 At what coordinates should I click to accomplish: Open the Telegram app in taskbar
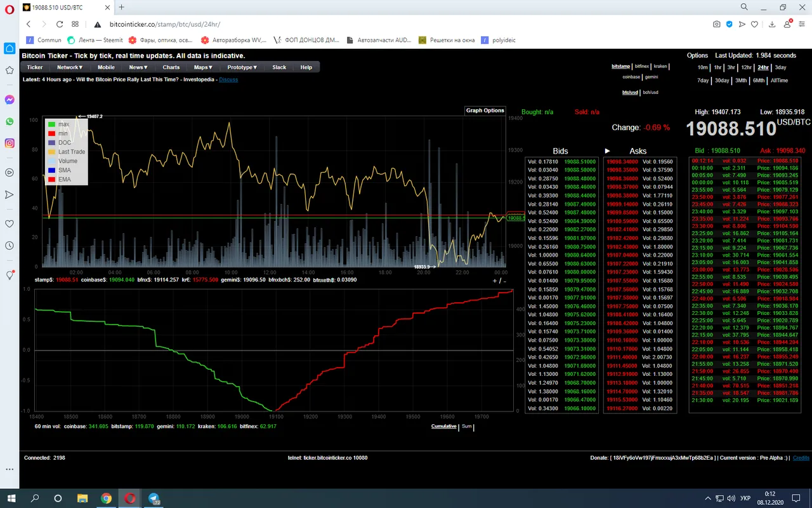click(x=154, y=498)
